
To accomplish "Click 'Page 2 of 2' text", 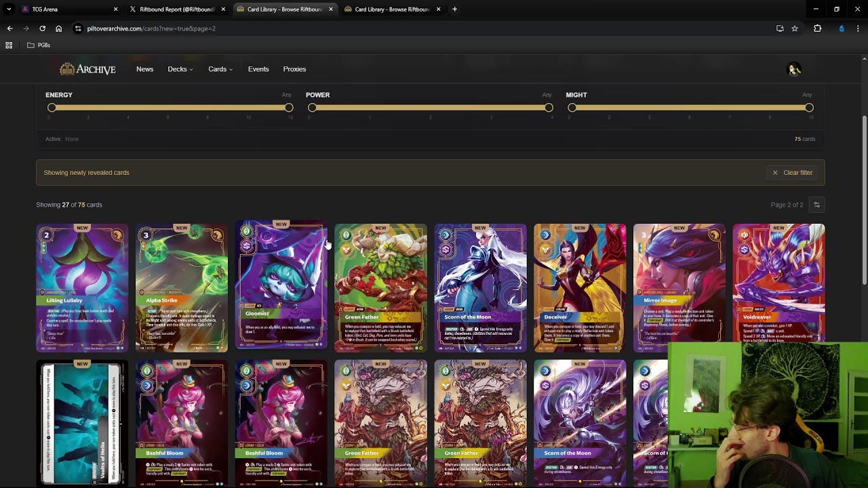I will click(x=787, y=205).
